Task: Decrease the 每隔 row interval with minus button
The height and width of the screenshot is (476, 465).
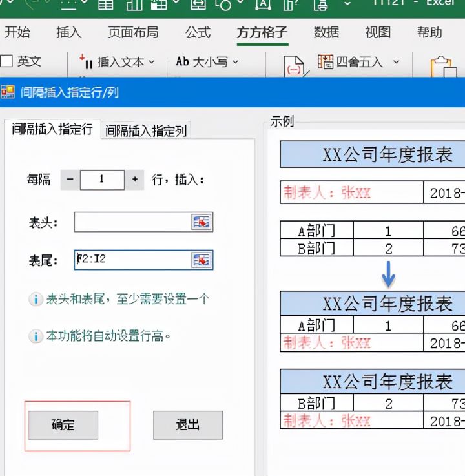Action: (x=70, y=180)
